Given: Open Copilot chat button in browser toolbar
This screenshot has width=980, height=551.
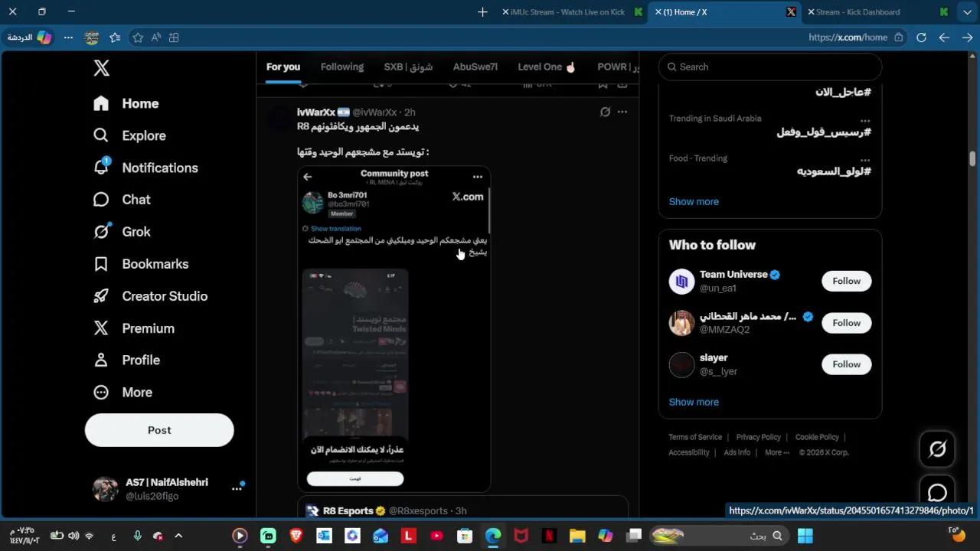Looking at the screenshot, I should click(x=29, y=37).
